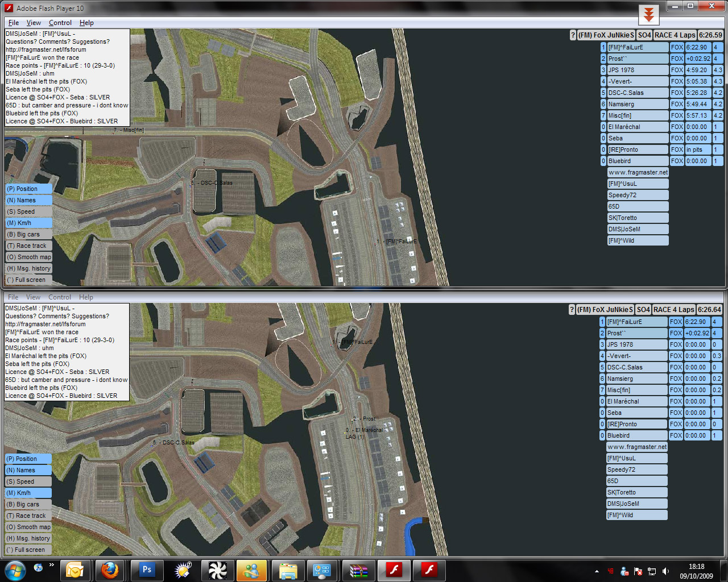Toggle (O) Smooth map in bottom window
Image resolution: width=728 pixels, height=582 pixels.
(28, 527)
